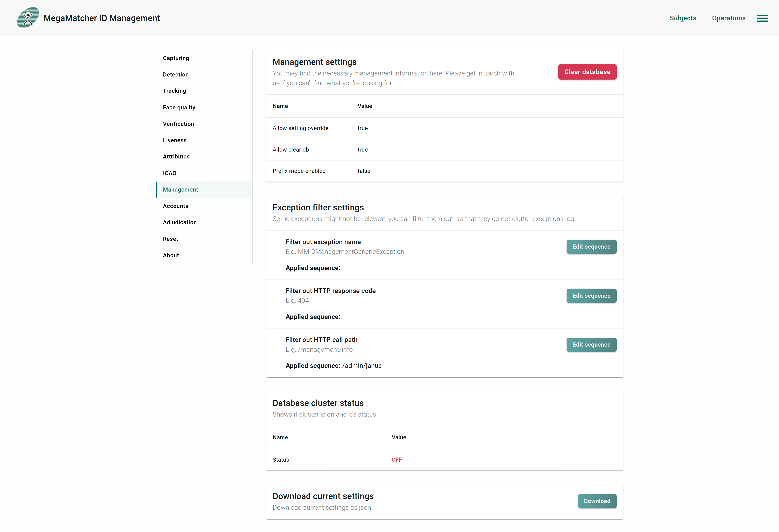Click the Name column header in Management settings

[x=280, y=106]
